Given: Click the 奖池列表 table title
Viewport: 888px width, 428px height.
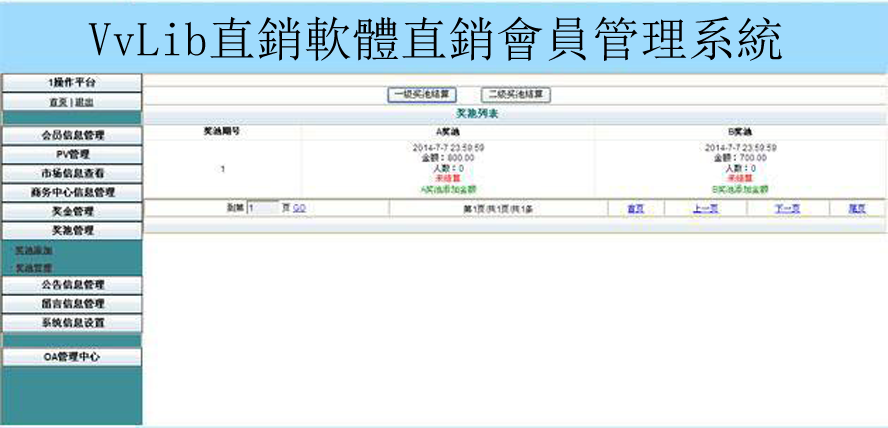Looking at the screenshot, I should point(477,114).
